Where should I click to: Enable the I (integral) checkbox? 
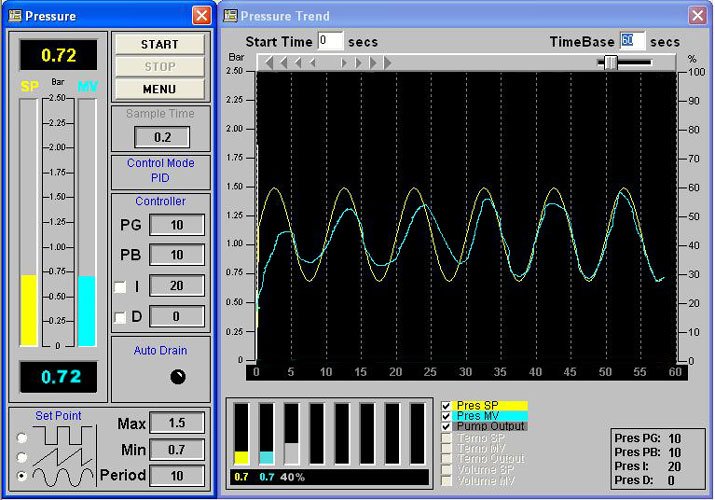120,287
